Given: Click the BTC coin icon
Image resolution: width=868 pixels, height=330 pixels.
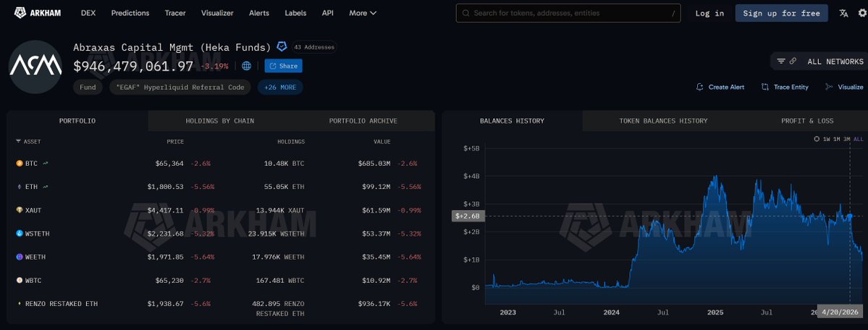Looking at the screenshot, I should point(20,164).
